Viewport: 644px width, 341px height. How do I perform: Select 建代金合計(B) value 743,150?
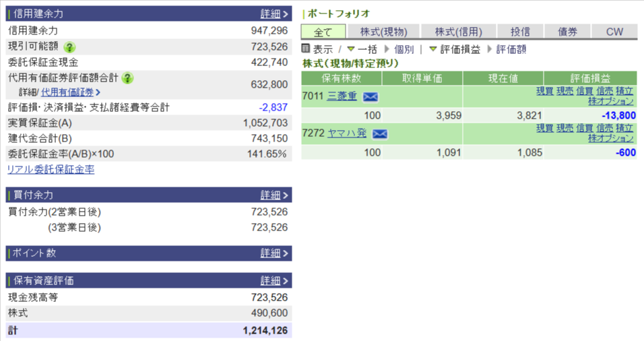click(x=269, y=138)
